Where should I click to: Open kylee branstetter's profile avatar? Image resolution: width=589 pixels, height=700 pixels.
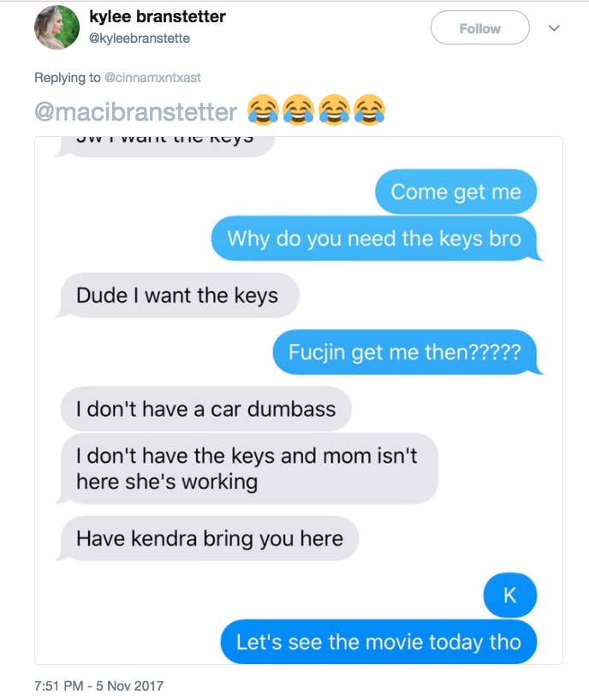[x=57, y=27]
